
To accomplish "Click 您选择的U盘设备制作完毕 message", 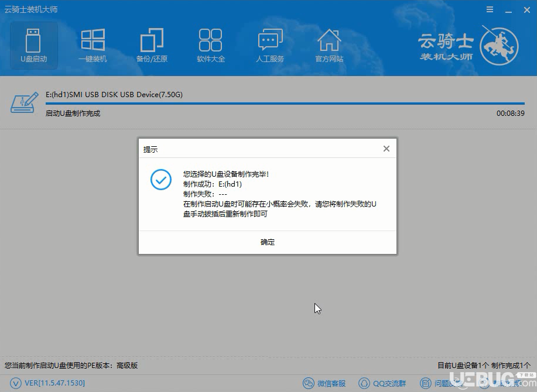I will pyautogui.click(x=226, y=174).
